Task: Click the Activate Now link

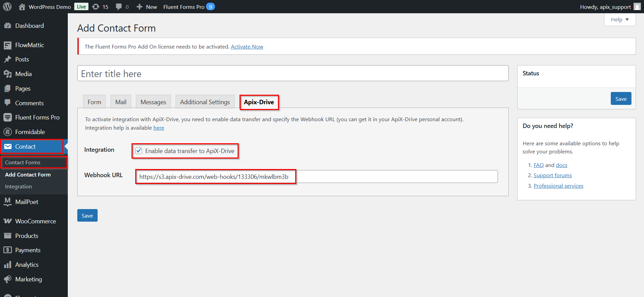Action: [247, 47]
